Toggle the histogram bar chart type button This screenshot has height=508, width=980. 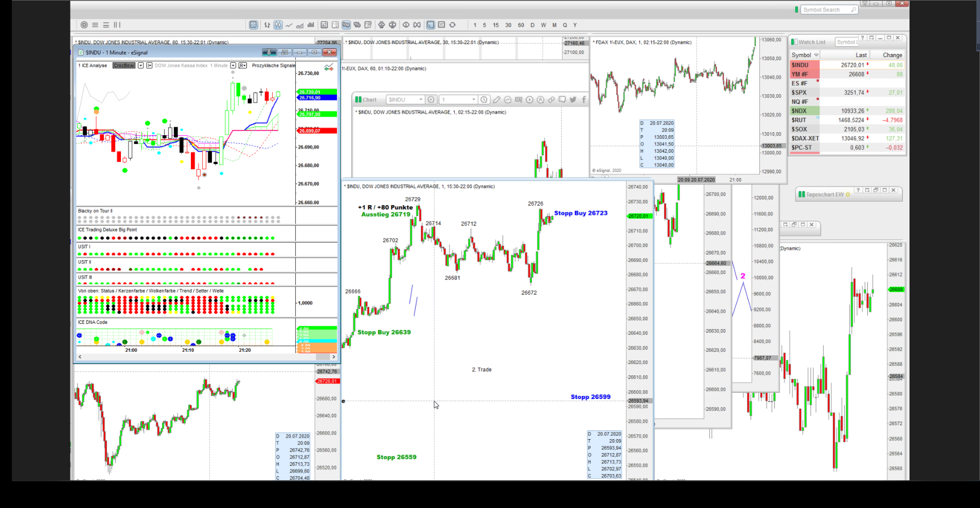point(311,25)
